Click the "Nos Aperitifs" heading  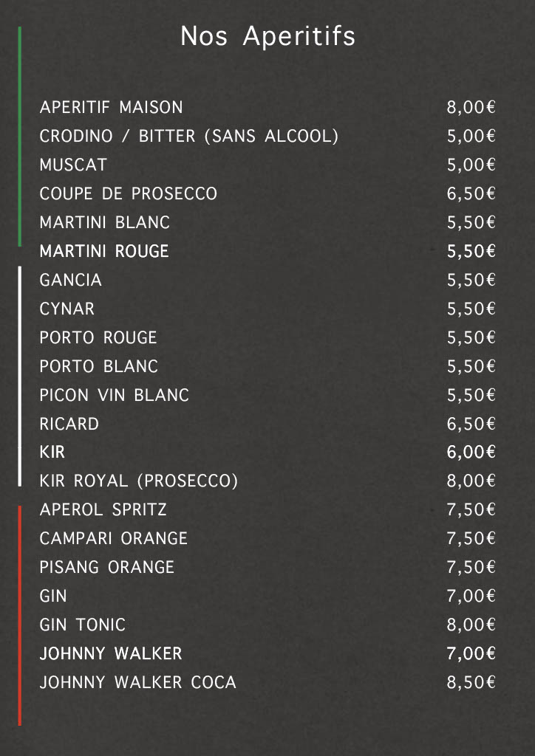click(267, 36)
